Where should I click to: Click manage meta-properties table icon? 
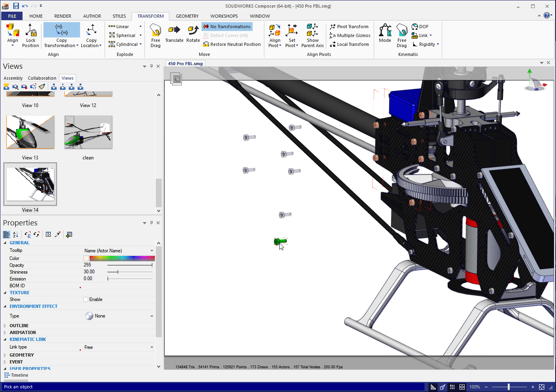point(69,234)
